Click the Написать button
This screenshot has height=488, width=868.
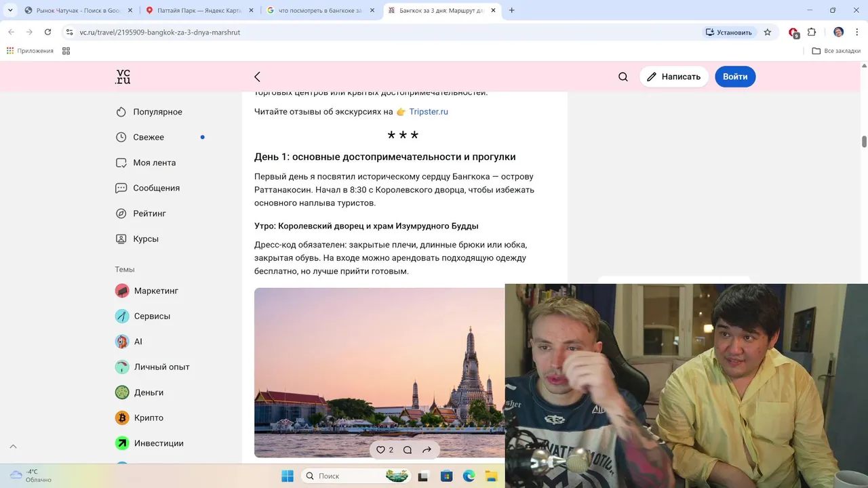click(674, 77)
